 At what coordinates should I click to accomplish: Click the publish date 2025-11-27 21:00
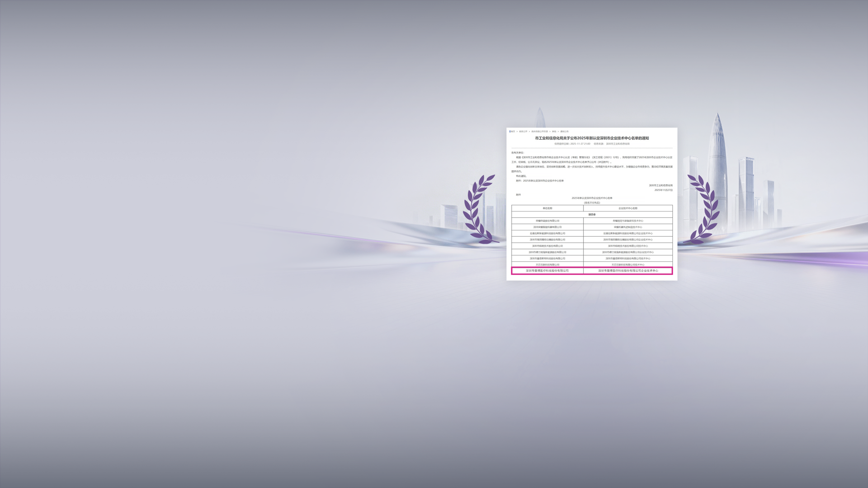click(x=580, y=144)
